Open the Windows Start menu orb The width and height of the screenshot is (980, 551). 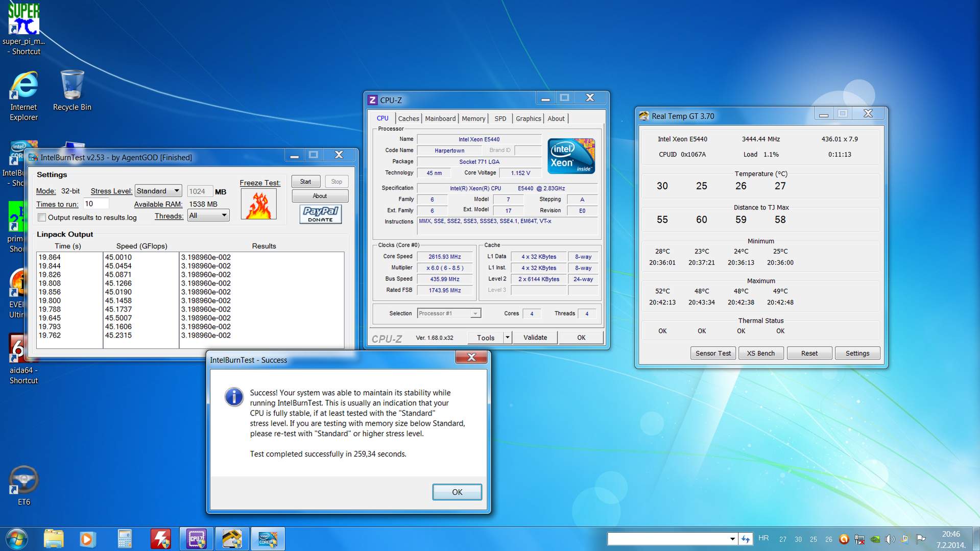17,539
